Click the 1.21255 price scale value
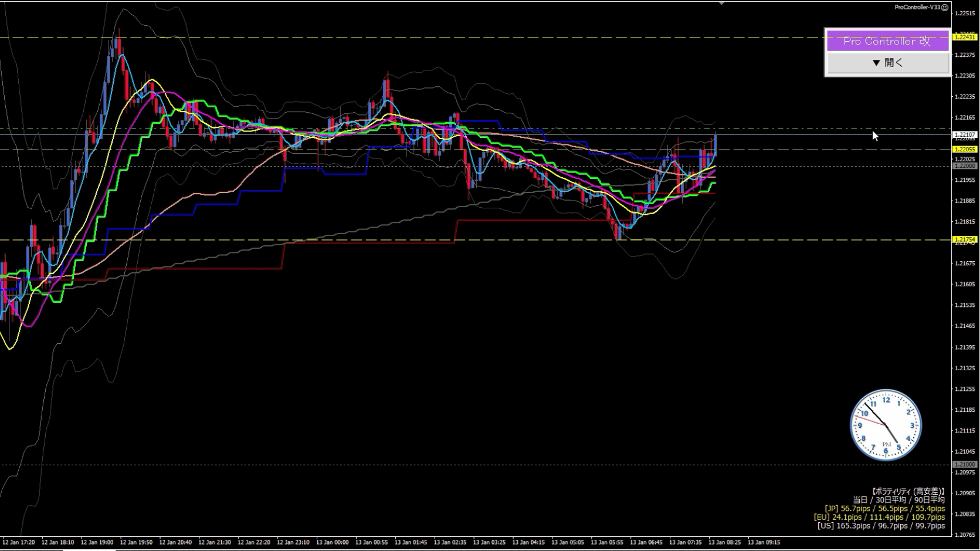Viewport: 980px width, 551px height. (x=965, y=388)
